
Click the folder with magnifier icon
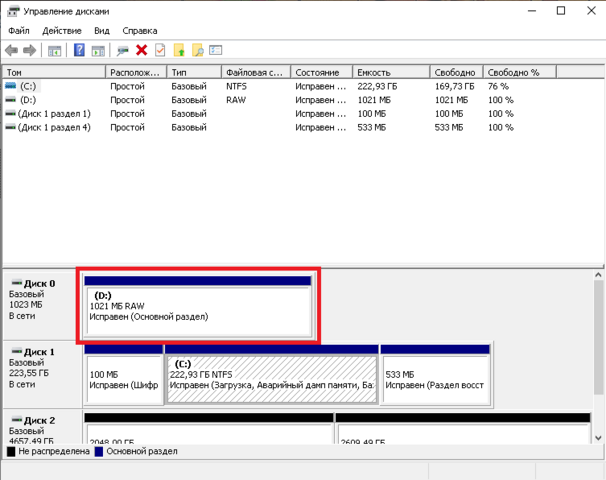click(197, 50)
